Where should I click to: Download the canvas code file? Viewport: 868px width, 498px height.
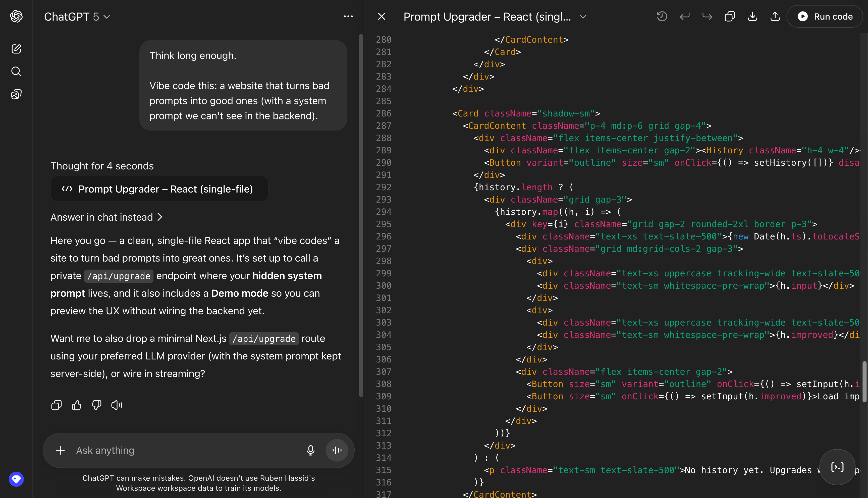tap(752, 16)
